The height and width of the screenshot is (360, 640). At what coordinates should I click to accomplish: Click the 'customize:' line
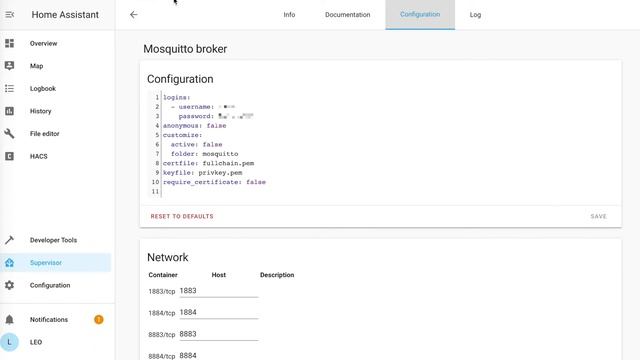pyautogui.click(x=182, y=135)
